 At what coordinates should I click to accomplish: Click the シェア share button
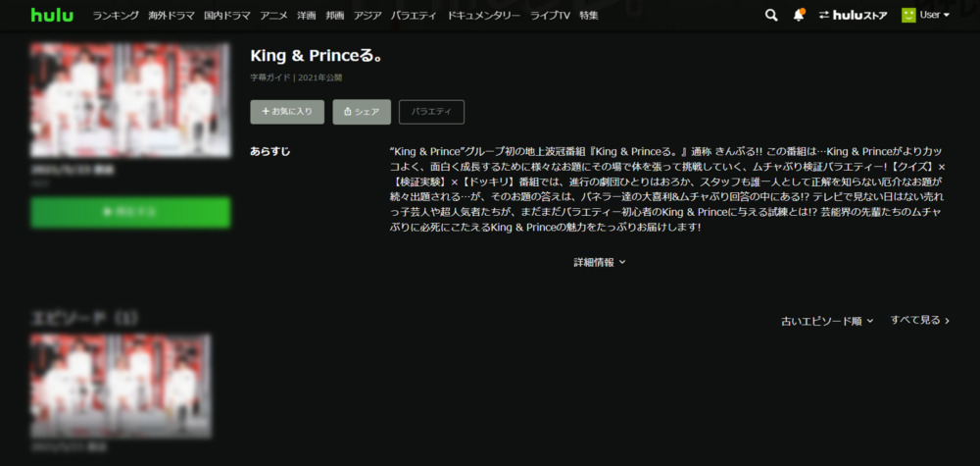click(362, 111)
